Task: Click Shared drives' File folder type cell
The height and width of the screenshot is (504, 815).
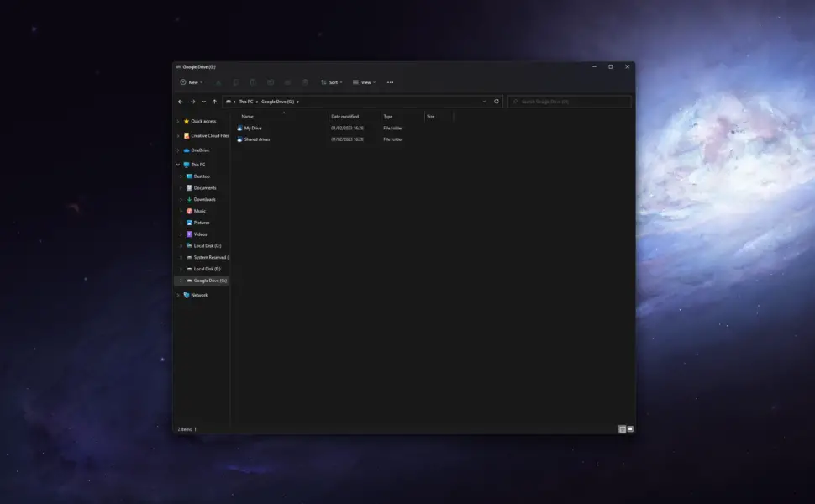Action: tap(393, 139)
